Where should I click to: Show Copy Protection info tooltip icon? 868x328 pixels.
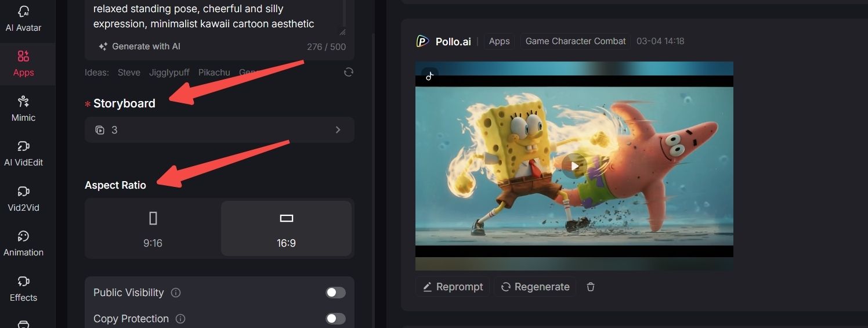180,319
